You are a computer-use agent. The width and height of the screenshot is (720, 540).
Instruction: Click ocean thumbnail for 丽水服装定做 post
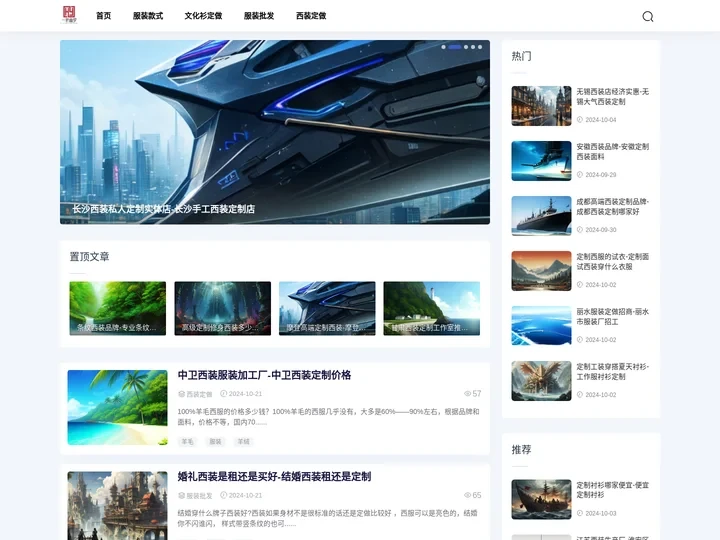541,326
